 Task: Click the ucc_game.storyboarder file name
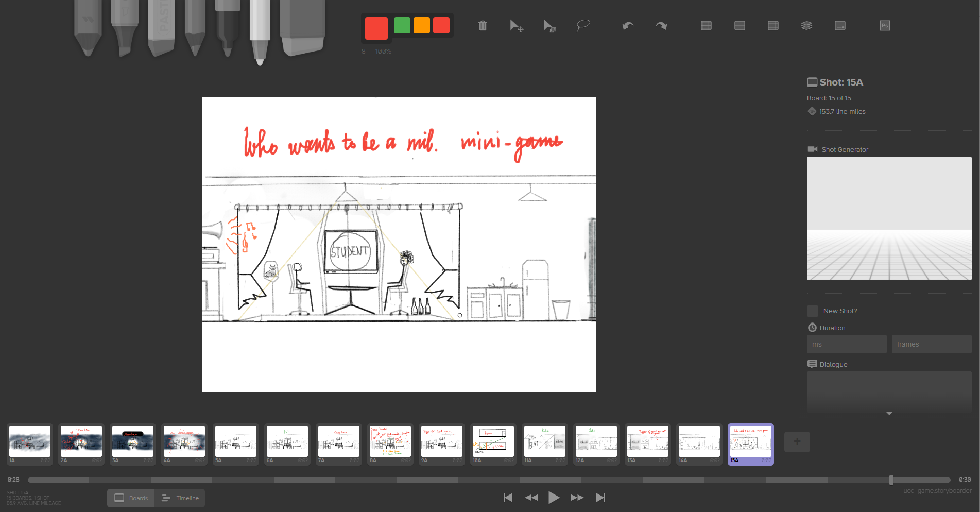pyautogui.click(x=937, y=491)
